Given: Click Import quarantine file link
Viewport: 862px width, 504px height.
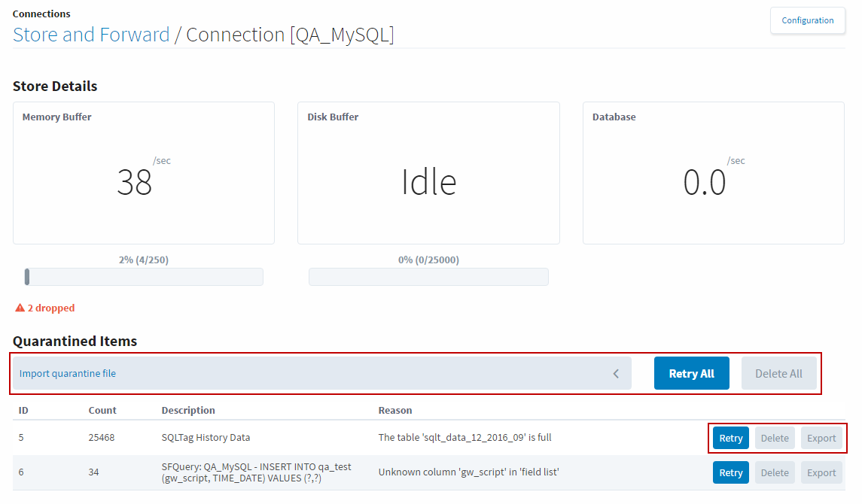Looking at the screenshot, I should tap(68, 373).
